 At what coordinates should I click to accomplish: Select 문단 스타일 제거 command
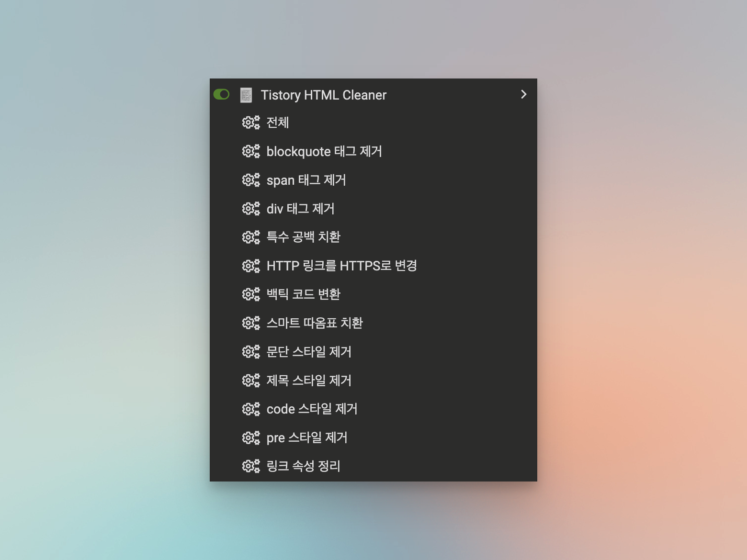(x=309, y=352)
